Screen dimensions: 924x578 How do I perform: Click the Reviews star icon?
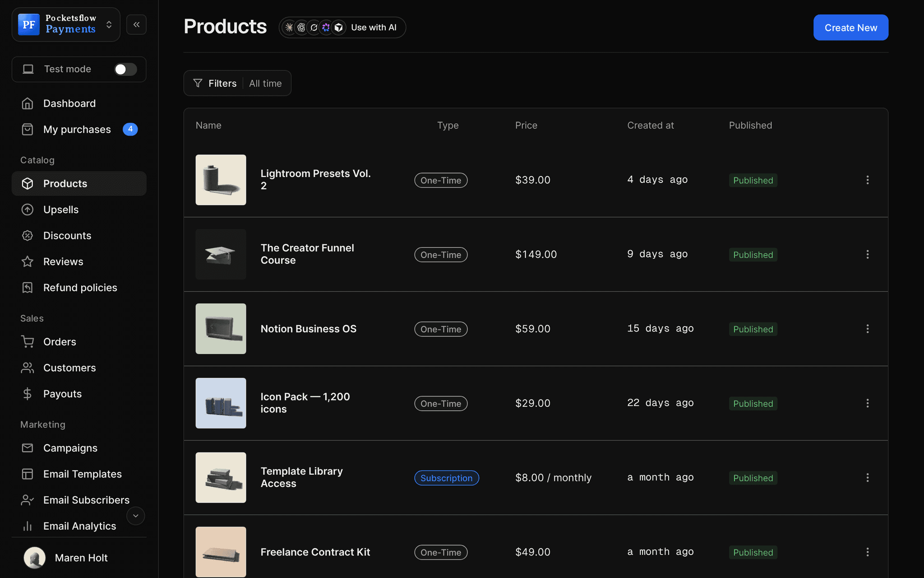pos(28,261)
